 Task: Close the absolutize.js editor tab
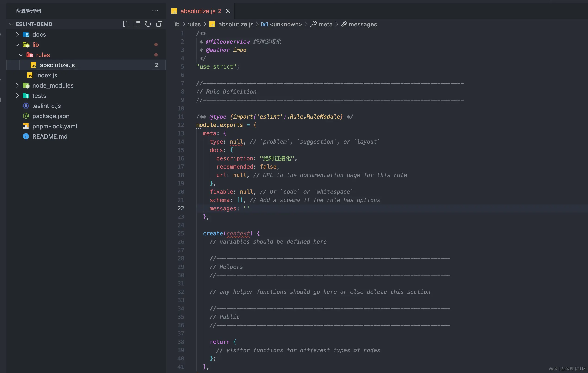pos(228,11)
